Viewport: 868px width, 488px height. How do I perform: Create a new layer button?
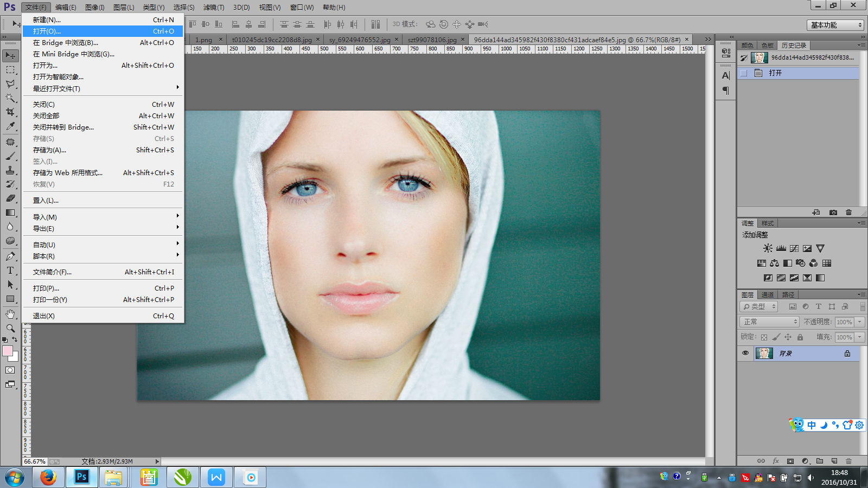point(834,461)
